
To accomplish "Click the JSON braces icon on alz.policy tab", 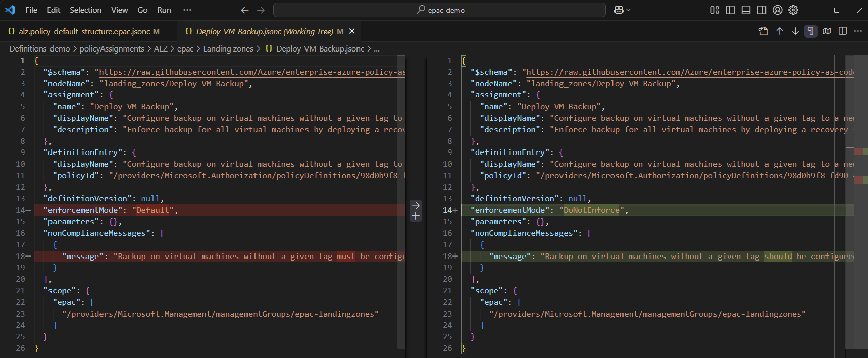I will (x=11, y=31).
